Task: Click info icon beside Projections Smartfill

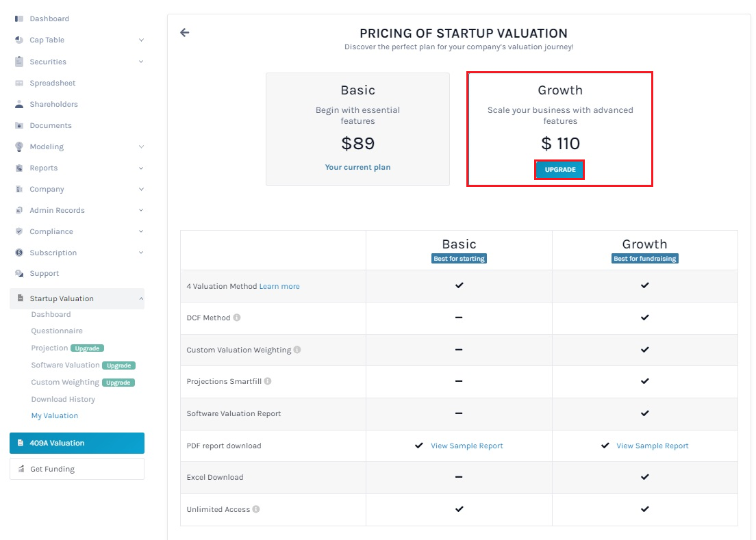Action: [x=268, y=381]
